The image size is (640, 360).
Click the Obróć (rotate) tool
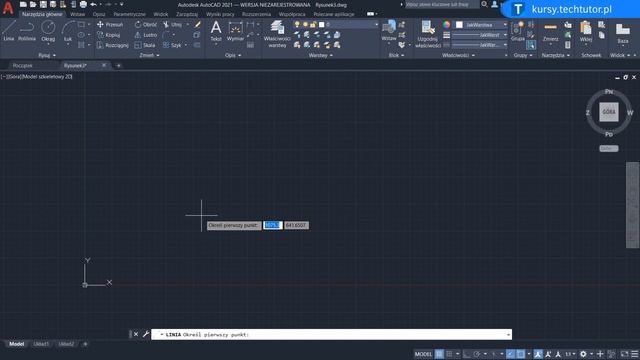click(146, 24)
